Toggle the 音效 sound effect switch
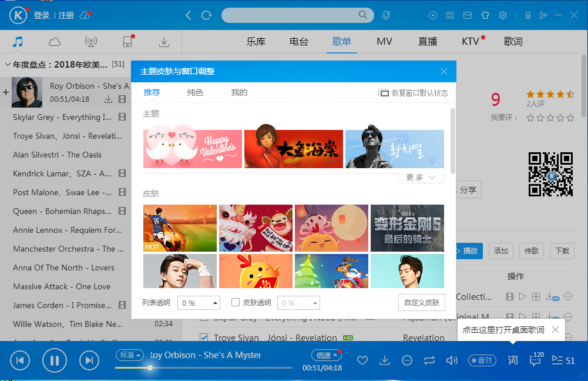The height and width of the screenshot is (381, 588). 482,360
